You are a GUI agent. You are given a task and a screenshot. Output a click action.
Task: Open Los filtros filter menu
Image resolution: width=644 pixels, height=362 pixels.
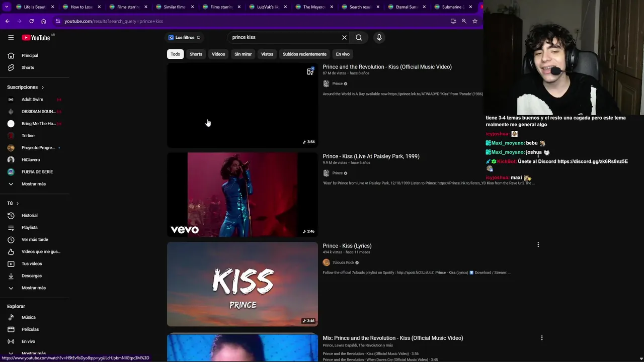184,37
